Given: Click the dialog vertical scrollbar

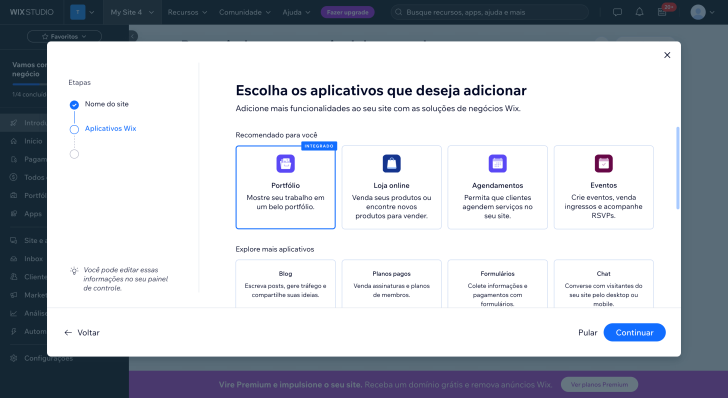Looking at the screenshot, I should pyautogui.click(x=677, y=168).
